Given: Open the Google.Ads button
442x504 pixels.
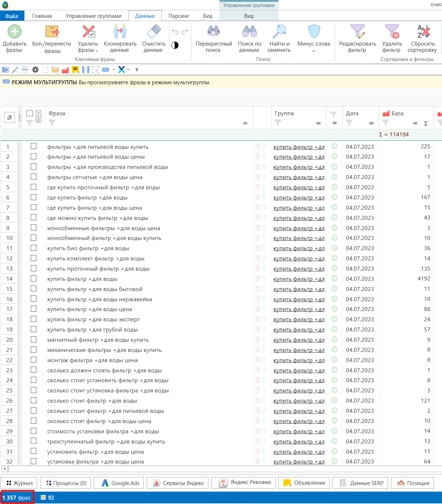Looking at the screenshot, I should [x=120, y=483].
